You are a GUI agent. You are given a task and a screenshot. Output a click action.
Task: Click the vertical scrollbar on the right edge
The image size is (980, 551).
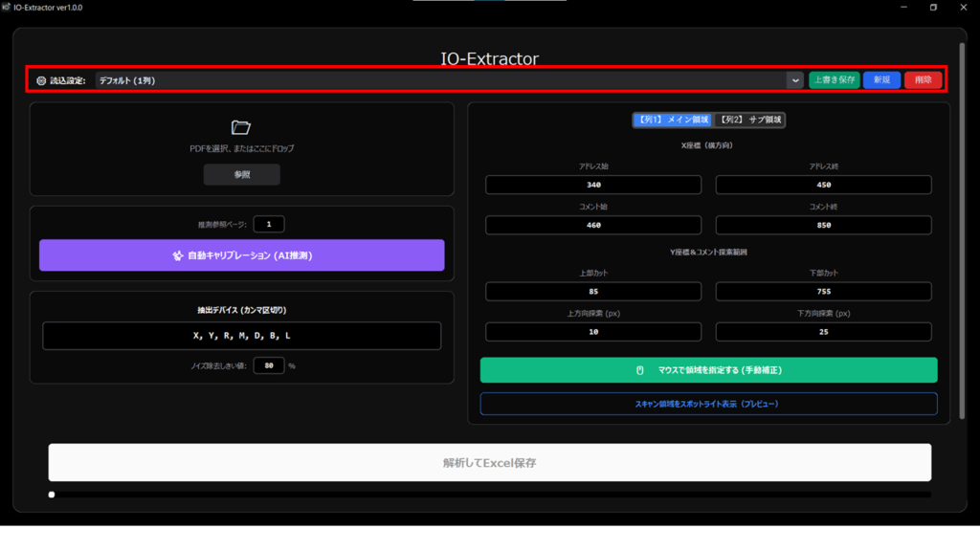(x=962, y=230)
